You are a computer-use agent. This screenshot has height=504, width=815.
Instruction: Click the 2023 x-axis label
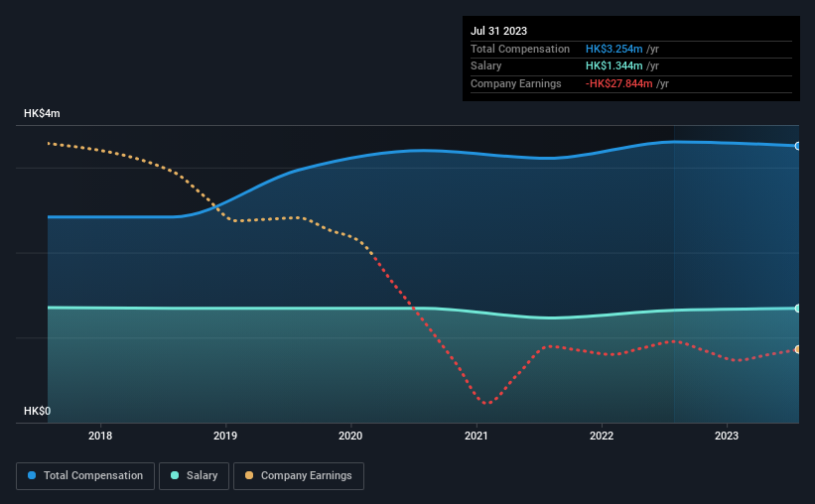(727, 436)
